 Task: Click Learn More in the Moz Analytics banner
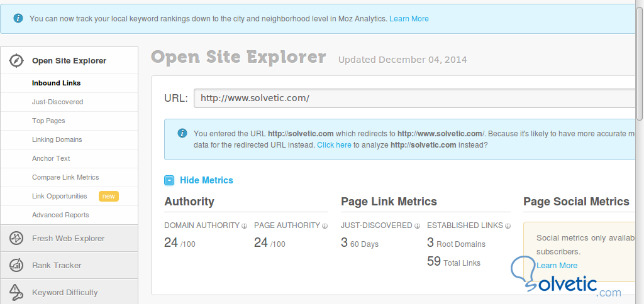tap(409, 18)
